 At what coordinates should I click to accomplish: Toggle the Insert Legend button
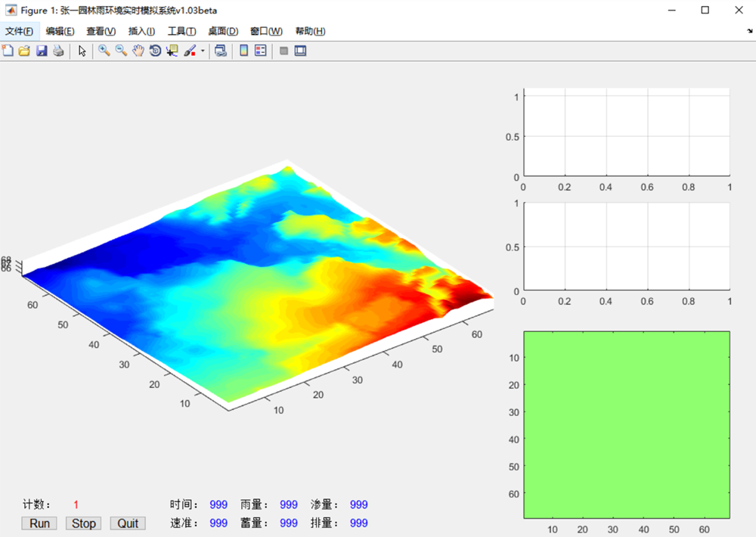click(x=260, y=51)
